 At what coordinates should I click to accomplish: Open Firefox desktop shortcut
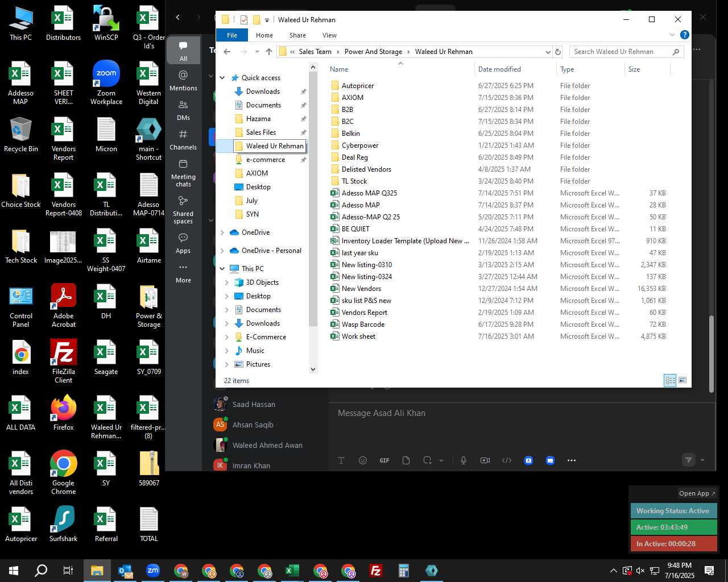64,413
